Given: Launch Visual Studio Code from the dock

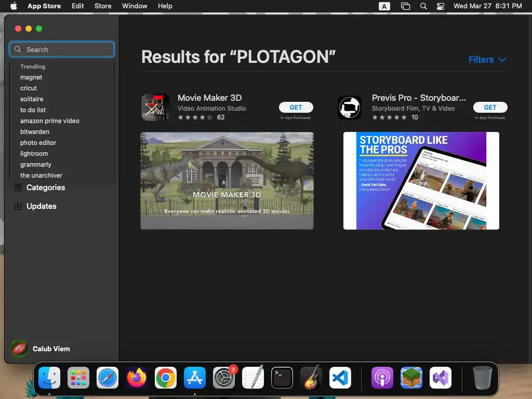Looking at the screenshot, I should coord(340,378).
